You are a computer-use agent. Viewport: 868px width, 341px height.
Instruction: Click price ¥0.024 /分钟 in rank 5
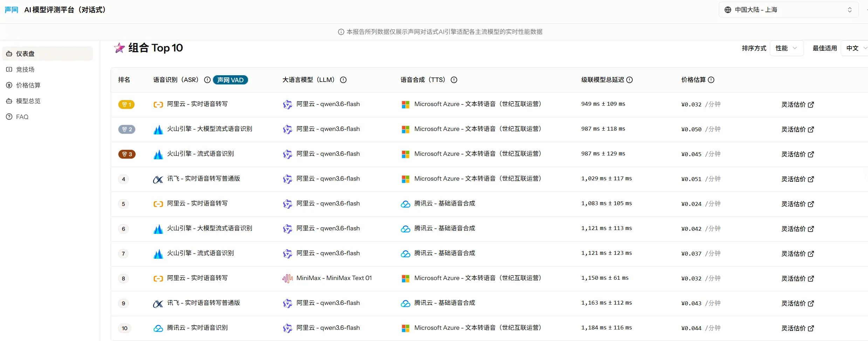point(701,204)
